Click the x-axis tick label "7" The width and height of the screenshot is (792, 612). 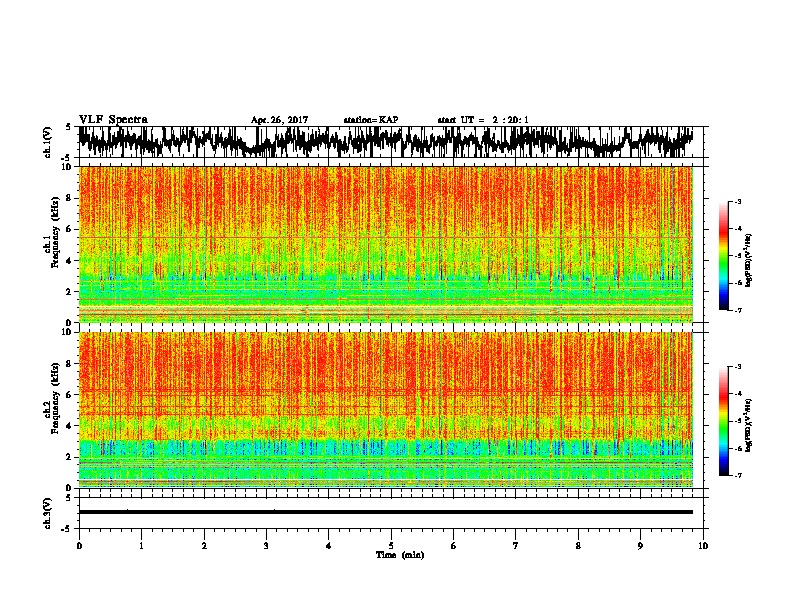point(516,546)
